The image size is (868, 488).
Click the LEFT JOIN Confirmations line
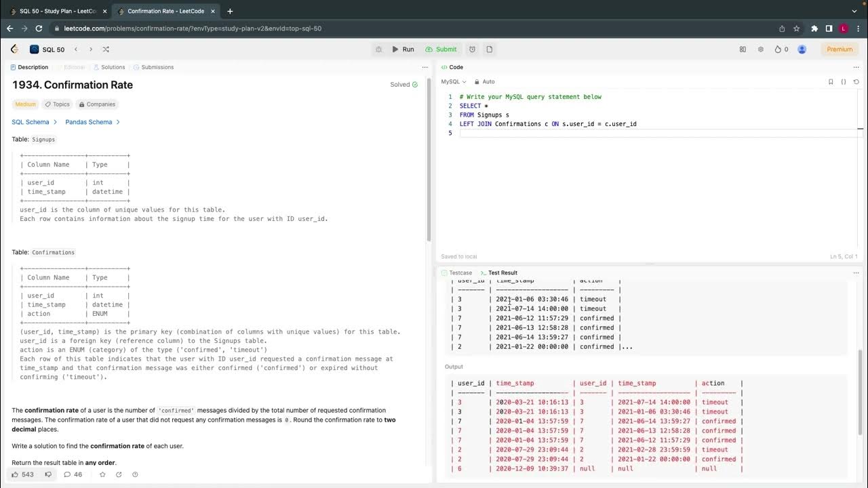pos(548,124)
